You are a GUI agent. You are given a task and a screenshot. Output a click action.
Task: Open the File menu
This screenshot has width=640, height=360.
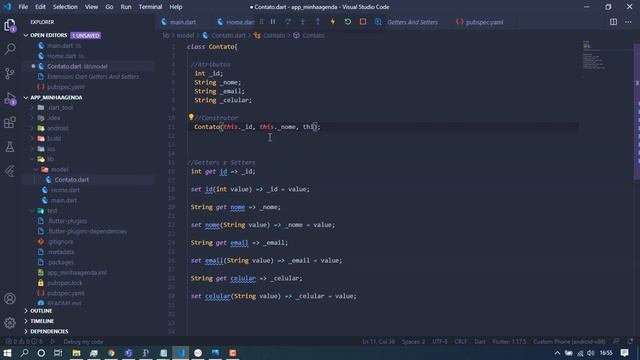pos(23,7)
